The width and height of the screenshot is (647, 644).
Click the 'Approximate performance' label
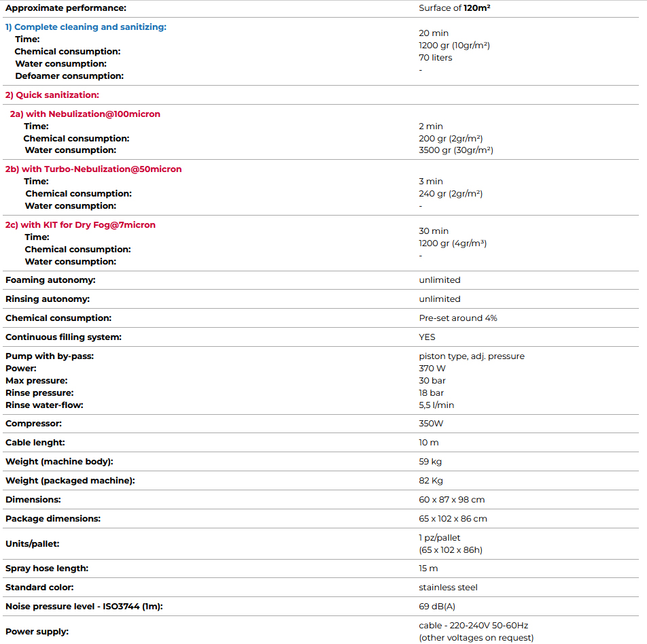66,8
